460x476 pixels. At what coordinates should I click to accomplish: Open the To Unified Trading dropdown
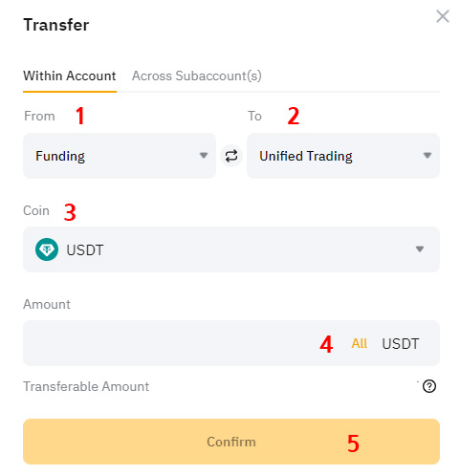pos(343,156)
